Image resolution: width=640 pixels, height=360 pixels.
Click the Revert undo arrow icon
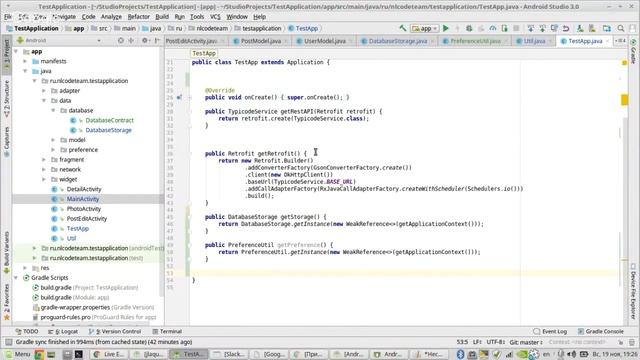point(566,28)
